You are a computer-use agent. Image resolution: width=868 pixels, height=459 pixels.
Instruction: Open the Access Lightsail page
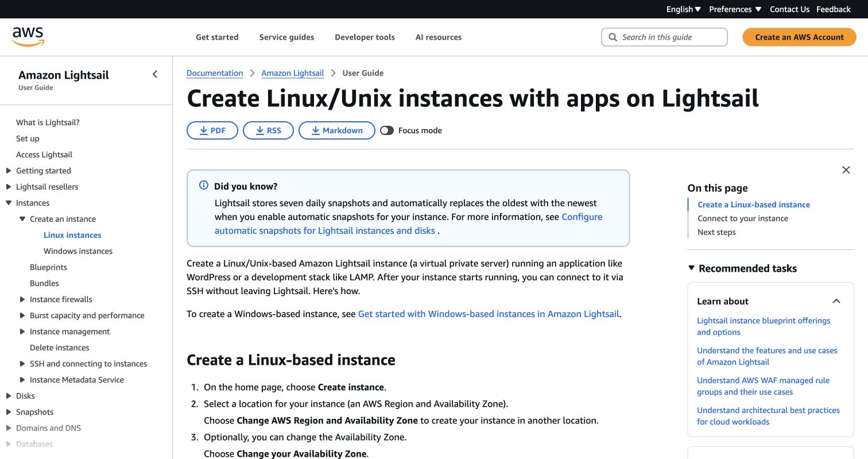click(x=44, y=155)
